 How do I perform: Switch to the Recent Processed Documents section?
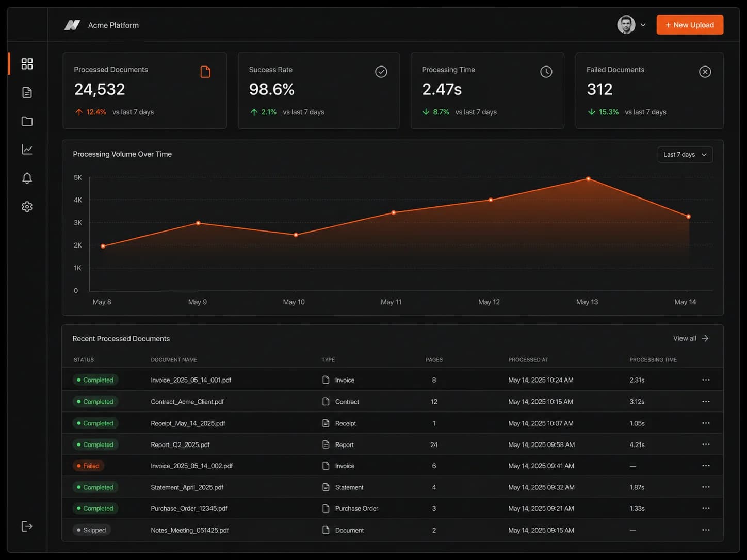click(x=121, y=338)
